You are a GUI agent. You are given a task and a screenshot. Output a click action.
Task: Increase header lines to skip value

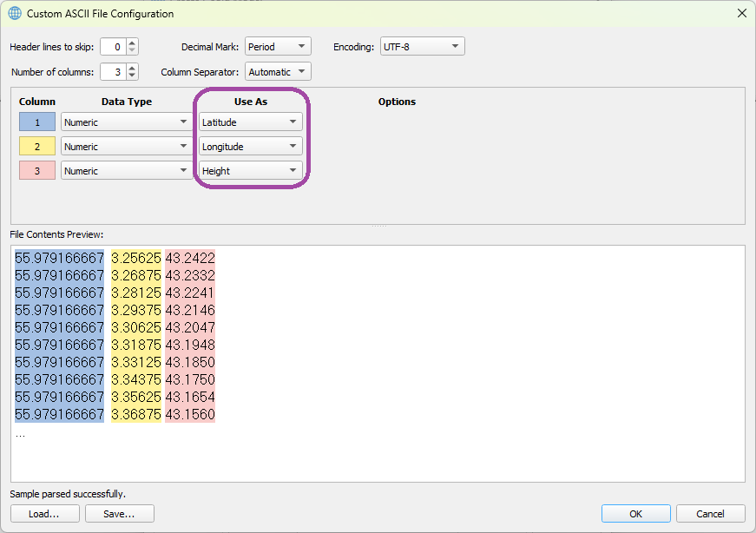[132, 43]
